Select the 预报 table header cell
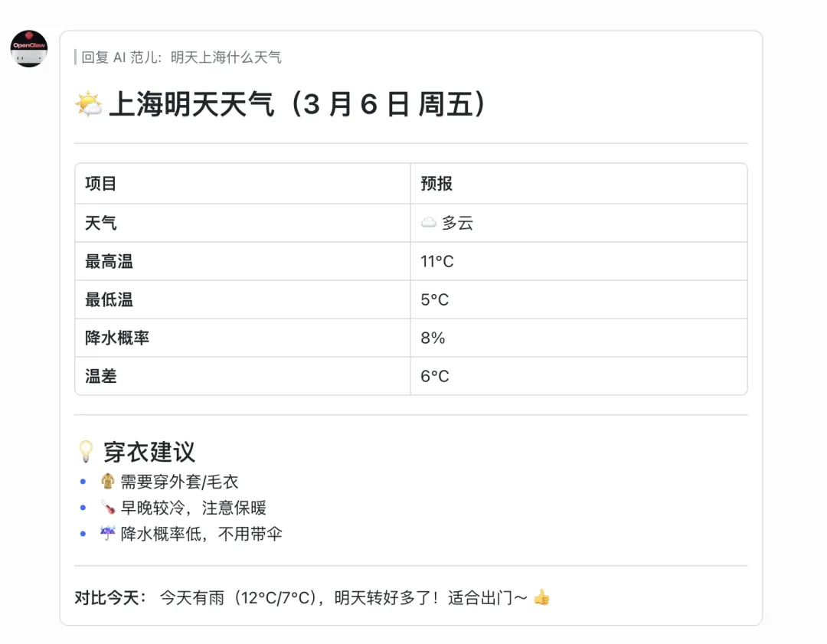827x644 pixels. 436,184
